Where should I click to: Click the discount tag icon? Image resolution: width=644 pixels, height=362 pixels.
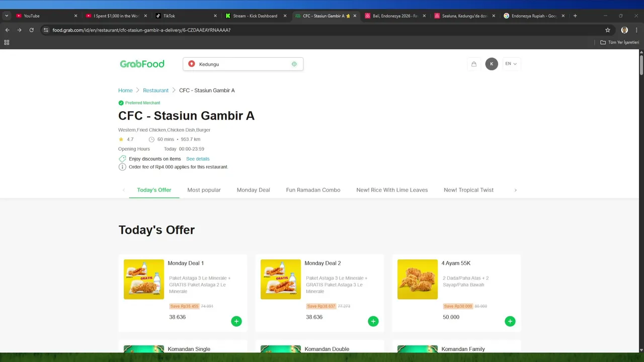122,159
